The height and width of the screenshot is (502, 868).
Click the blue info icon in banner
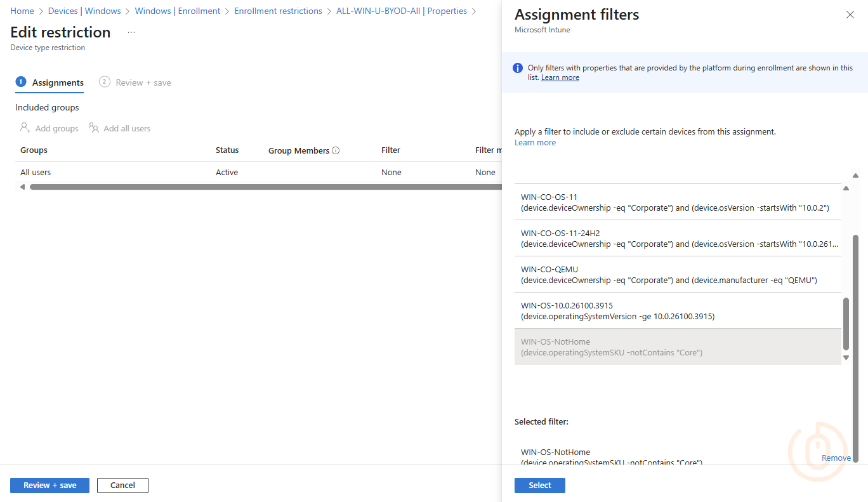pos(518,69)
